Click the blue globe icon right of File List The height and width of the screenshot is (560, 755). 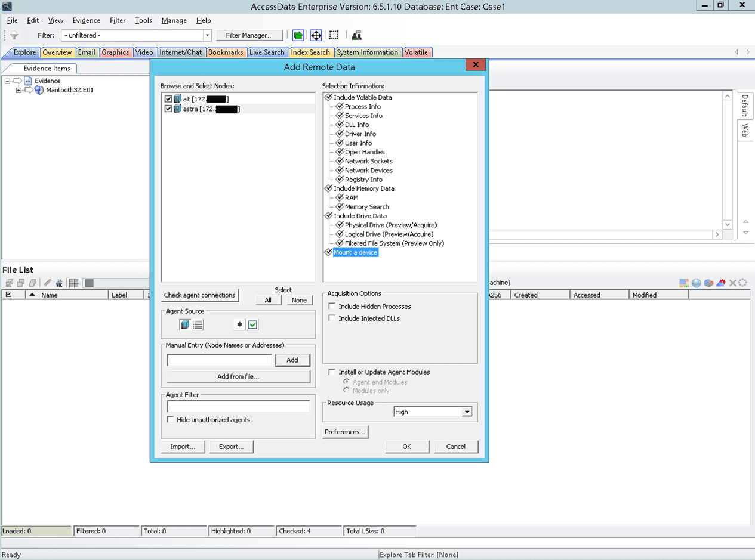pyautogui.click(x=696, y=283)
